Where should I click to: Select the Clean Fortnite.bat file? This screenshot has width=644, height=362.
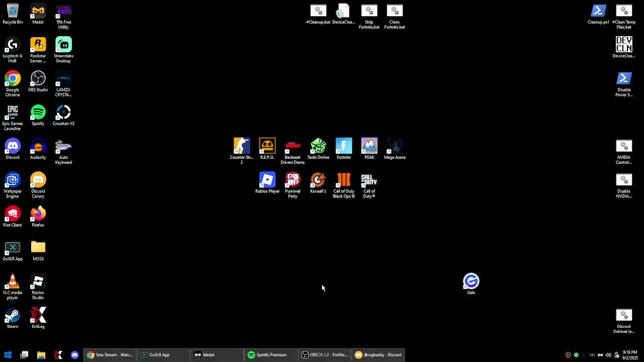(394, 17)
